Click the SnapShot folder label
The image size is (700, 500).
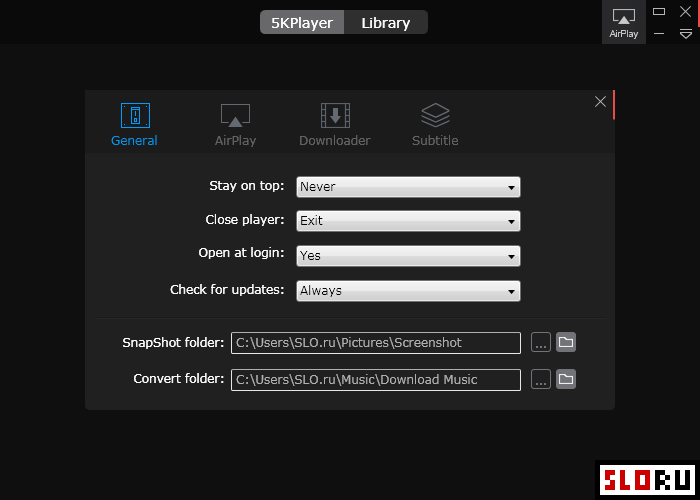coord(173,342)
